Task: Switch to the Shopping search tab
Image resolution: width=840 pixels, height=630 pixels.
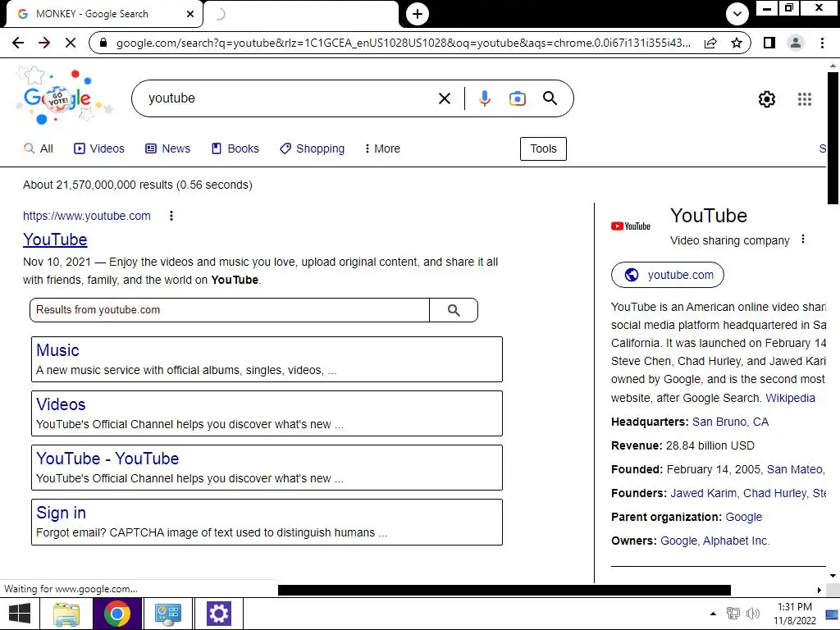Action: tap(313, 148)
